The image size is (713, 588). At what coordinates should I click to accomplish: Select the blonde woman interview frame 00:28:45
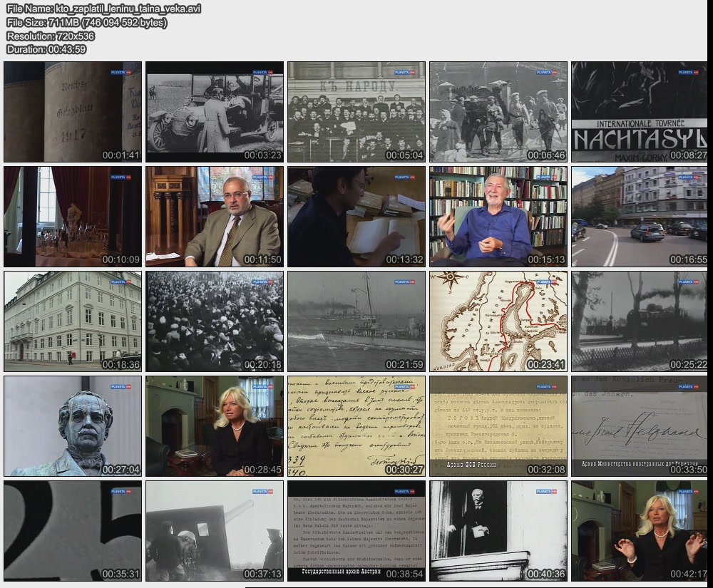pyautogui.click(x=215, y=426)
